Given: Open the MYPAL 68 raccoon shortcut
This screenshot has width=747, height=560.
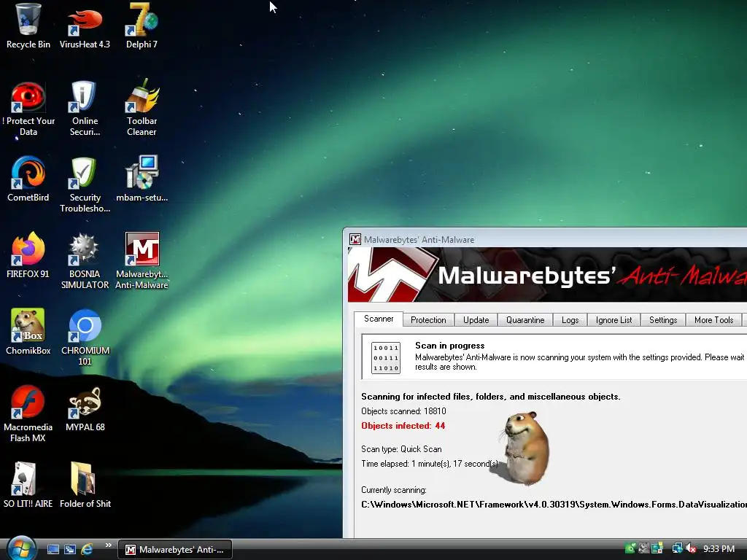Looking at the screenshot, I should point(85,408).
